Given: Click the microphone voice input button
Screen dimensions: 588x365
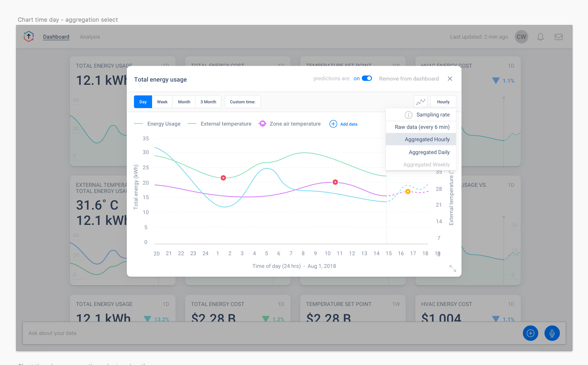Looking at the screenshot, I should 552,333.
